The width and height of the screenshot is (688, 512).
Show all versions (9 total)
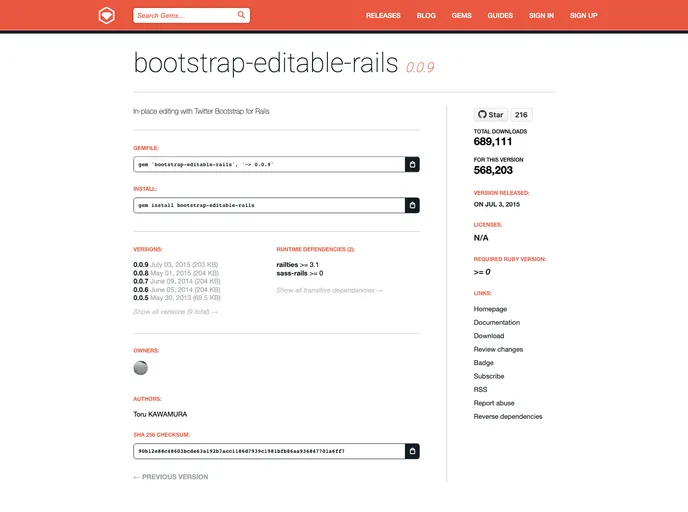tap(175, 311)
